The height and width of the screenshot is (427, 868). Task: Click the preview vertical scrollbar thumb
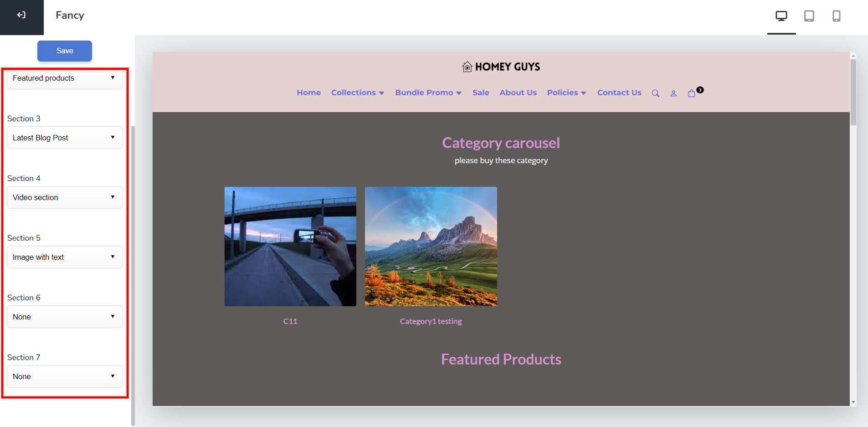pos(853,92)
